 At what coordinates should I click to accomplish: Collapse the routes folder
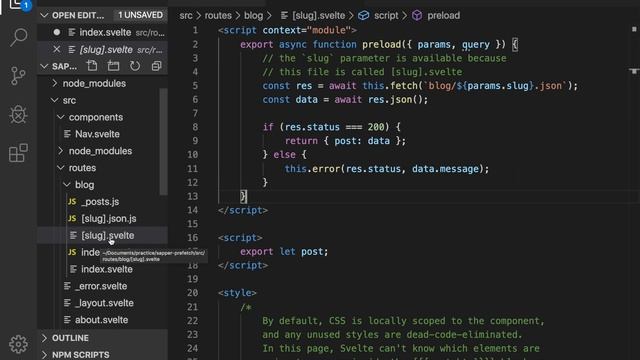tap(61, 168)
